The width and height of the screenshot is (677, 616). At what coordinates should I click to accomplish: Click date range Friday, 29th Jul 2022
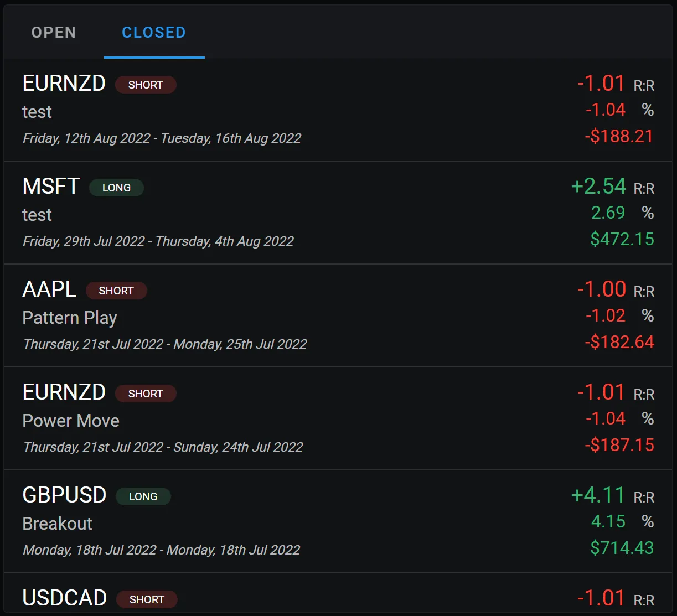click(x=158, y=241)
